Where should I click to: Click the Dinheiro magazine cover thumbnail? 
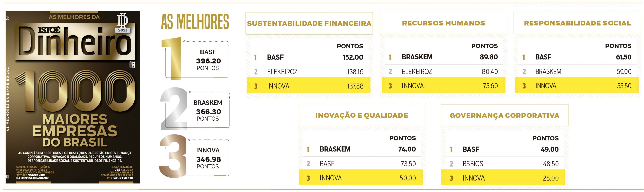(73, 97)
